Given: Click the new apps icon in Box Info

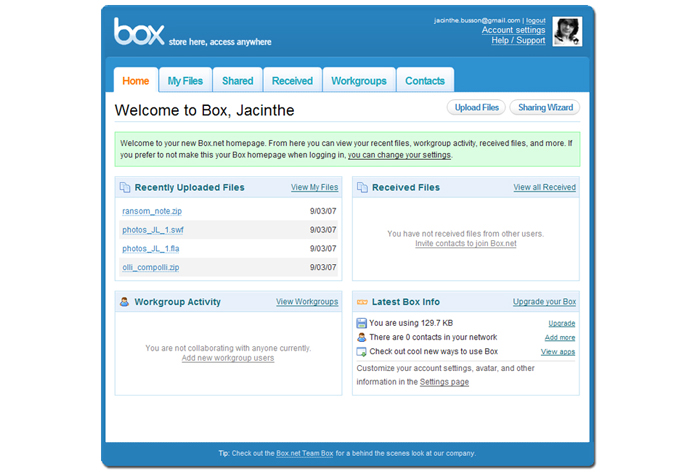Looking at the screenshot, I should pyautogui.click(x=362, y=352).
